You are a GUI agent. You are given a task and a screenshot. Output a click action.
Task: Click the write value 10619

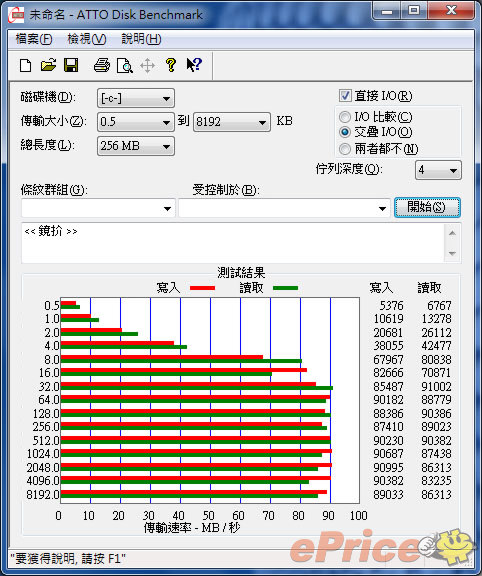pos(388,319)
